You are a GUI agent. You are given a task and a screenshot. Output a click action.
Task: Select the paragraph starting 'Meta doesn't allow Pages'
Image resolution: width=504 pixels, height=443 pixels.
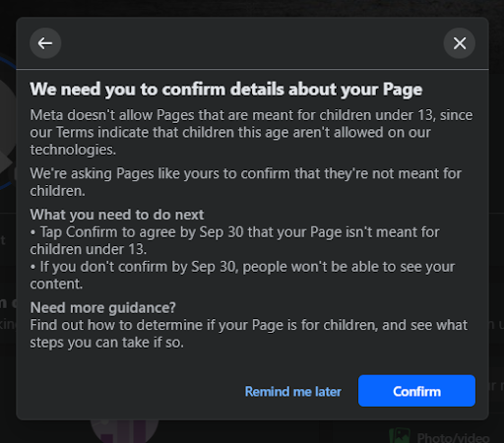tap(251, 132)
